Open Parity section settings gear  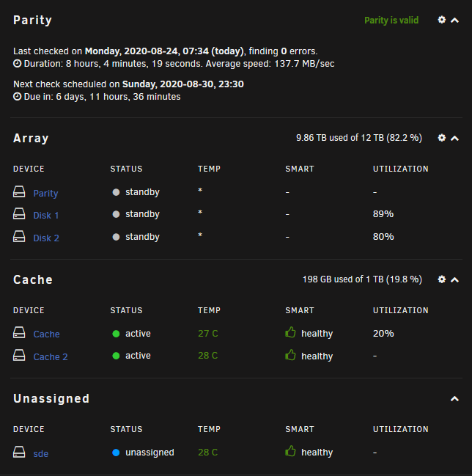442,20
